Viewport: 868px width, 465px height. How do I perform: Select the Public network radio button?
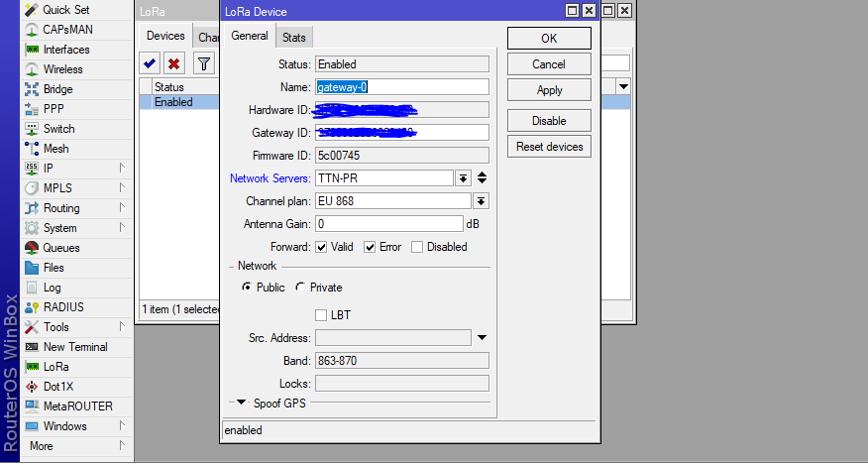(247, 288)
